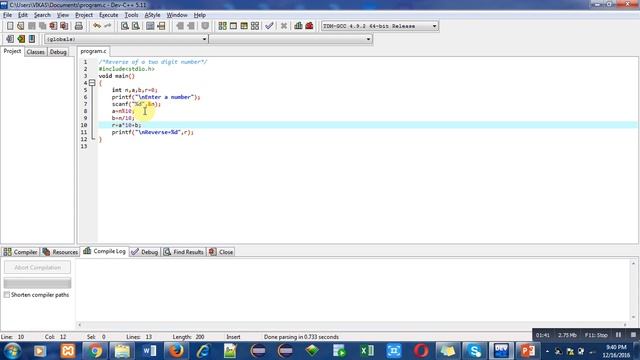The image size is (640, 360).
Task: Click the printf Reverse line in the editor
Action: click(152, 132)
